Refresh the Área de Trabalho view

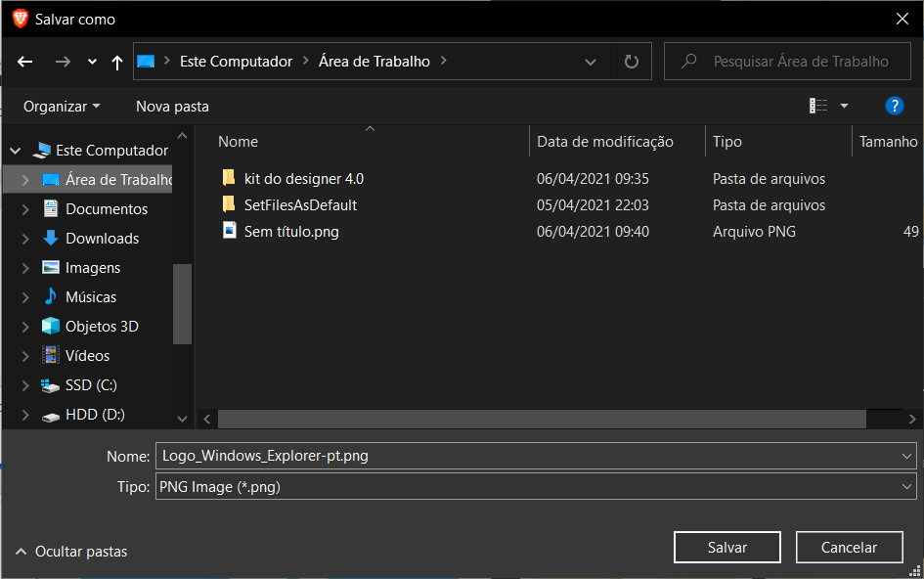click(x=632, y=61)
